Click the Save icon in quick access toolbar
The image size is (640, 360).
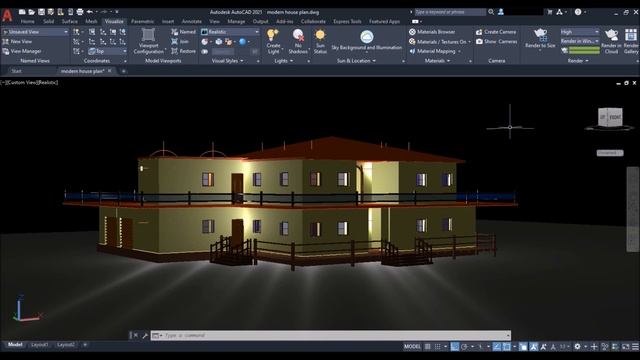41,12
